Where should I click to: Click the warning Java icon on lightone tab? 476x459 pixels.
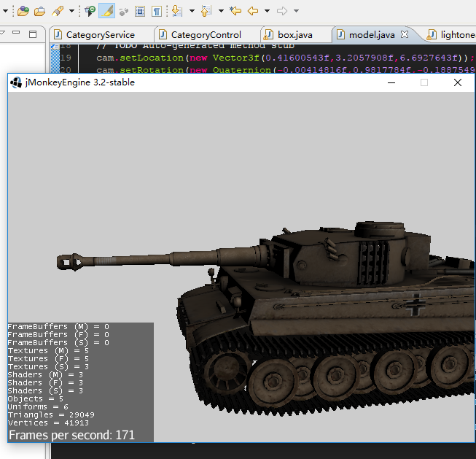pos(432,34)
